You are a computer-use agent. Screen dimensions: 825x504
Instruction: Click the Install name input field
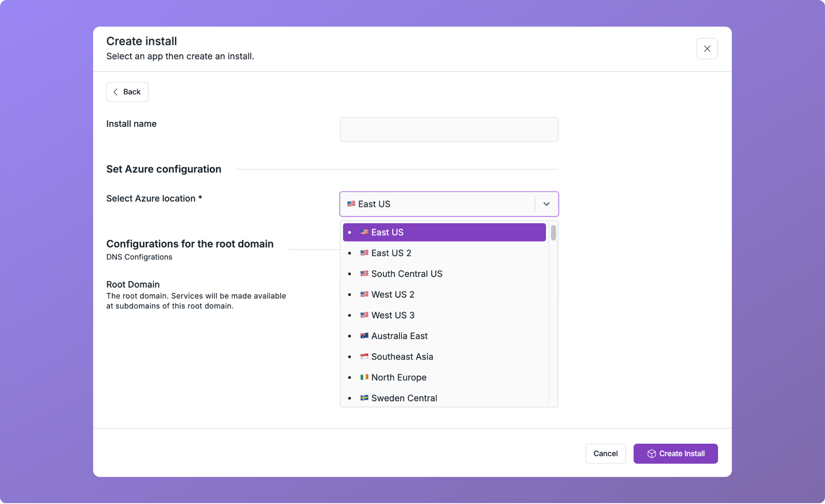tap(449, 129)
